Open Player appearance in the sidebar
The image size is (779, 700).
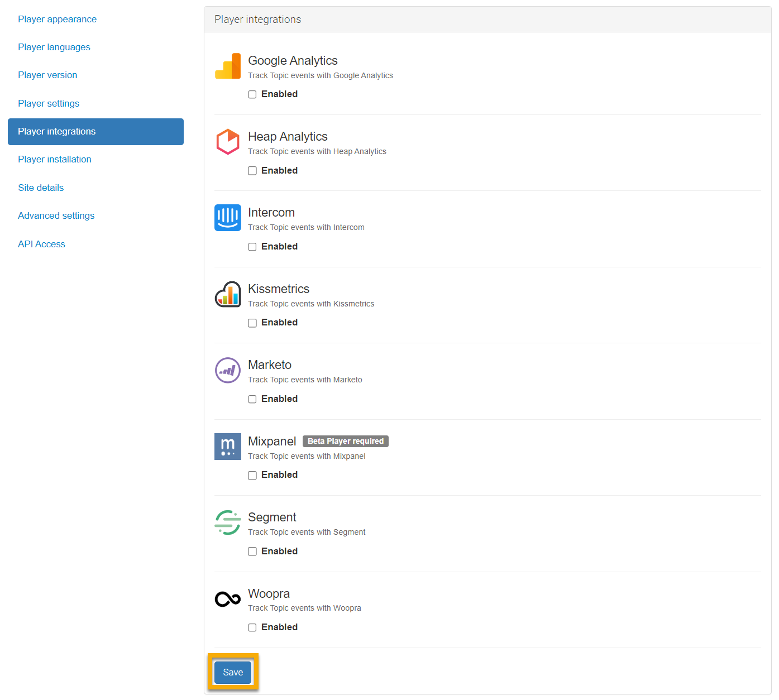pos(57,19)
